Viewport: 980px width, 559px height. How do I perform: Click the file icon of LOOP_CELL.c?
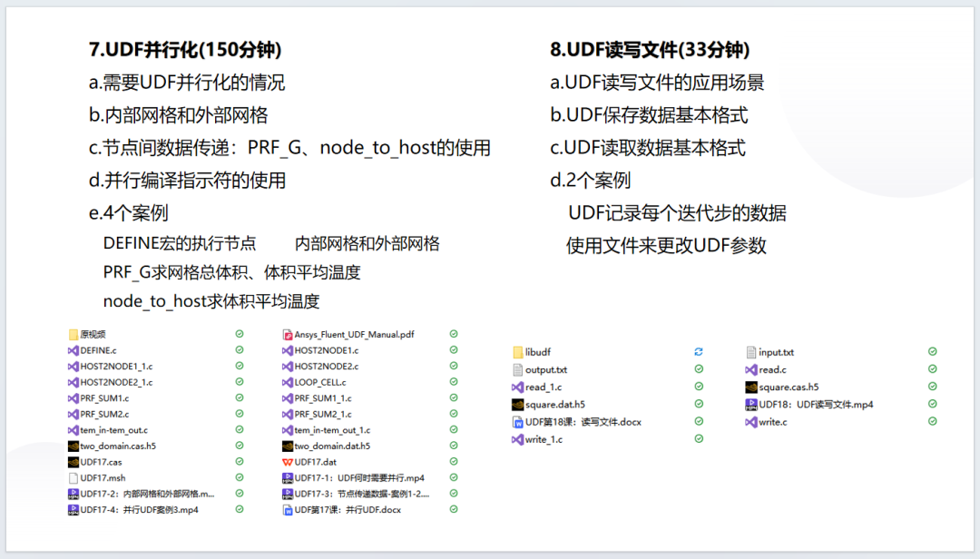pos(288,382)
